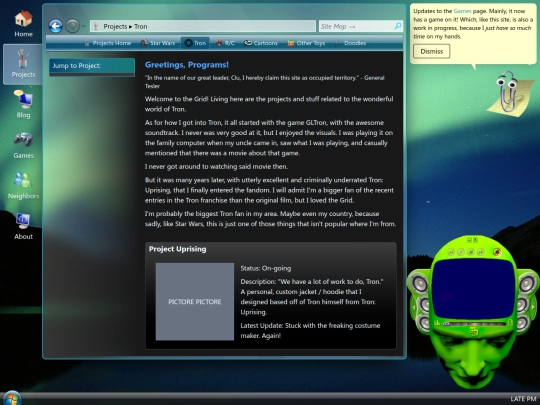Dismiss the Clippy notification balloon
The image size is (540, 405).
tap(432, 51)
